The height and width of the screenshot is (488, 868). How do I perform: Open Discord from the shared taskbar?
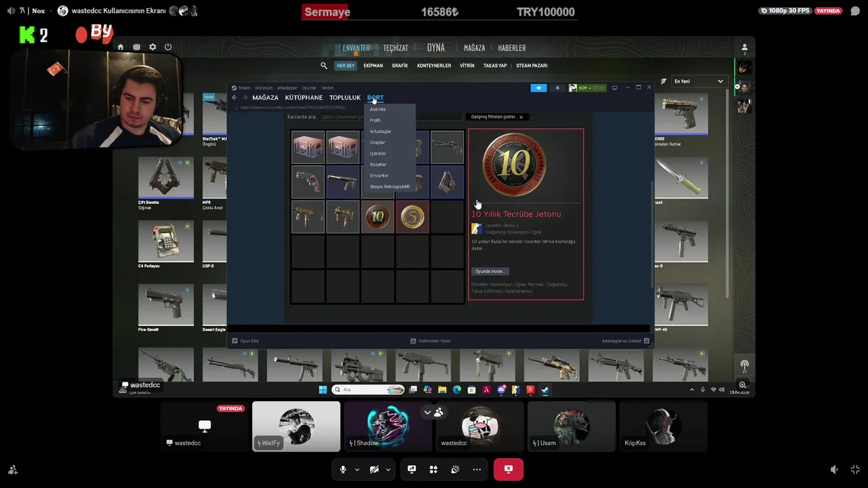pyautogui.click(x=501, y=390)
